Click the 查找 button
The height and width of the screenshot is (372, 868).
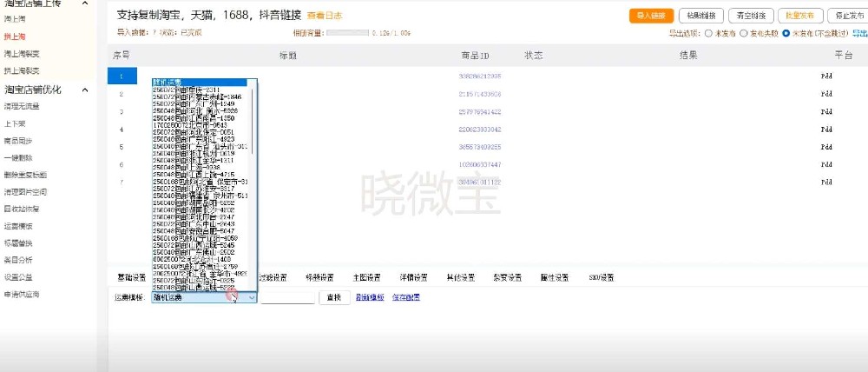[334, 298]
